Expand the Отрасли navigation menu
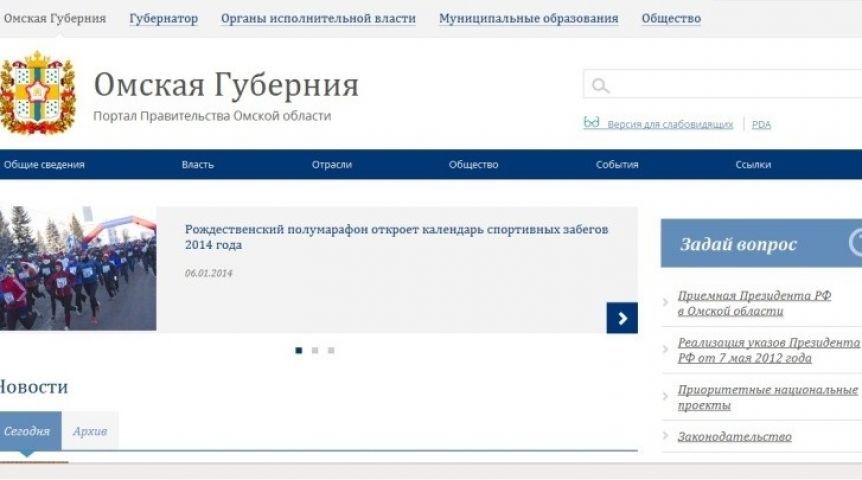The width and height of the screenshot is (862, 480). point(331,165)
